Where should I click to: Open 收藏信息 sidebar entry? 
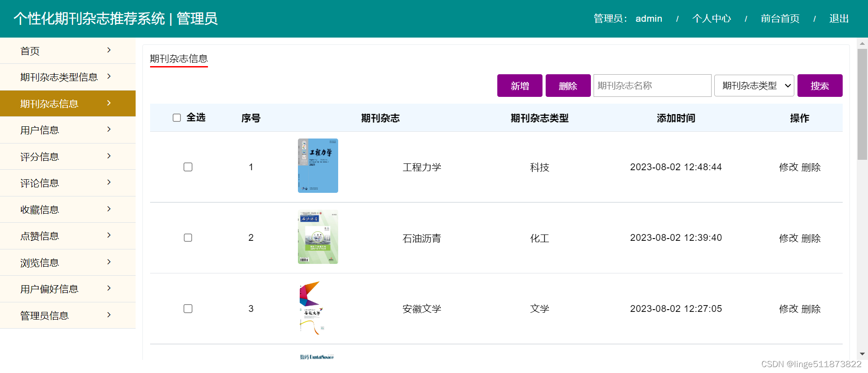[68, 210]
